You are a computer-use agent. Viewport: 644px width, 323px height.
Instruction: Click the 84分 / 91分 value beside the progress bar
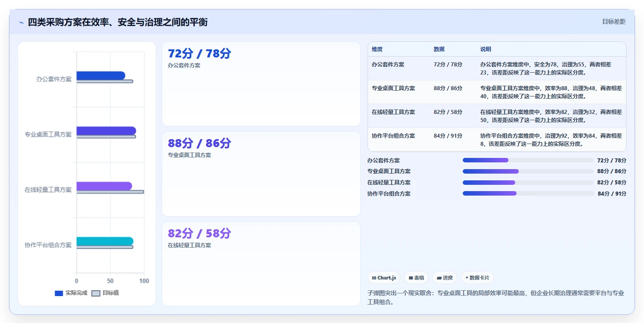coord(612,194)
